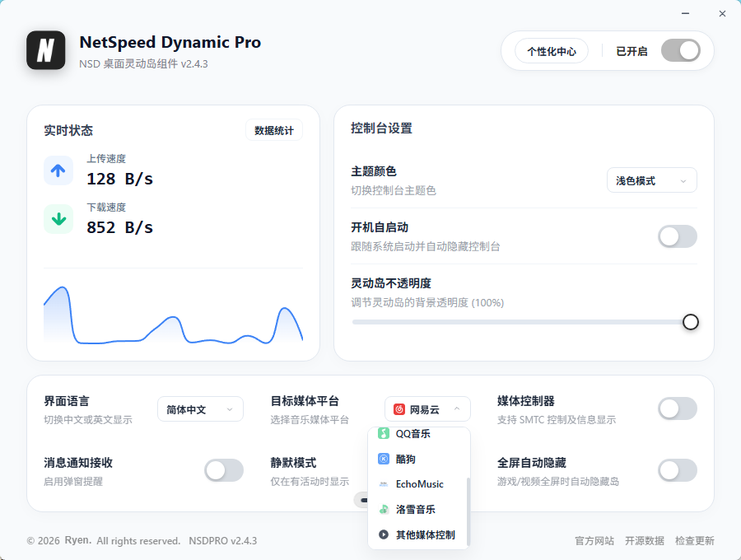
Task: Click the platform dropdown list scrollbar
Action: pyautogui.click(x=468, y=511)
